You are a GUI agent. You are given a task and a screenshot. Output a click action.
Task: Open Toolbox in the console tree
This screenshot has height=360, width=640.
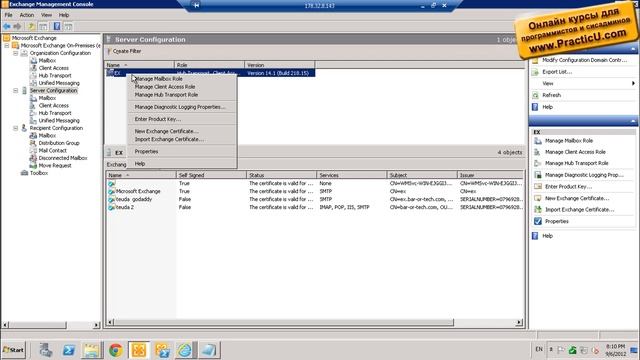pyautogui.click(x=39, y=173)
